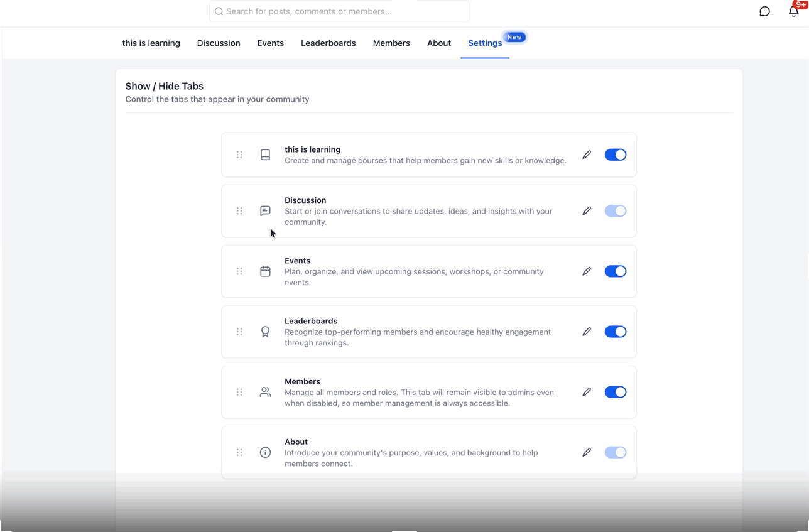The width and height of the screenshot is (809, 532).
Task: Click the Events row title
Action: tap(297, 261)
